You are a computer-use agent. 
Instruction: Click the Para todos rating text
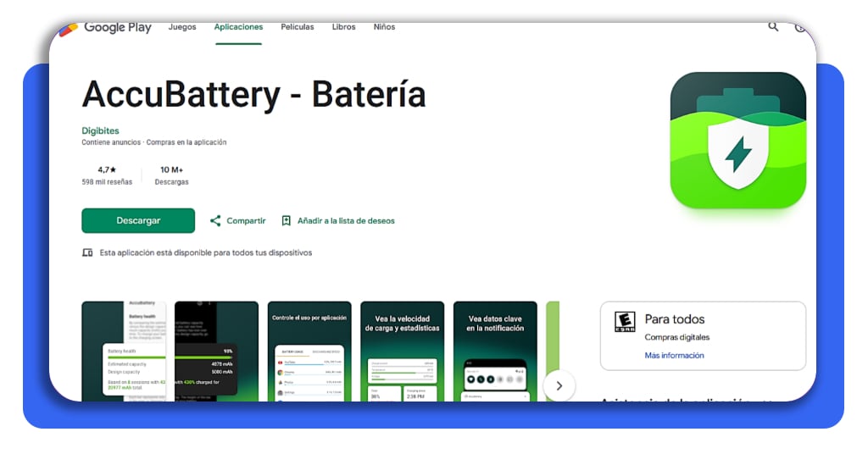click(675, 319)
